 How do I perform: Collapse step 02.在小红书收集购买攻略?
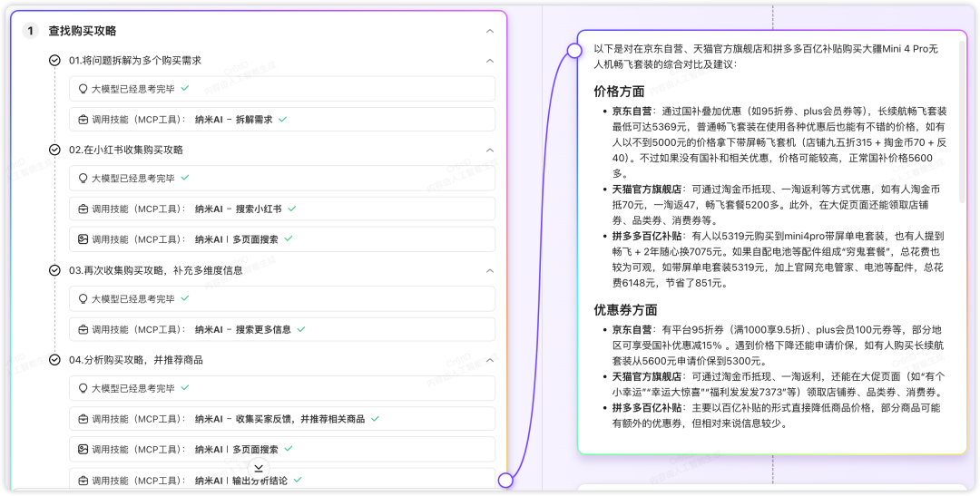[490, 150]
